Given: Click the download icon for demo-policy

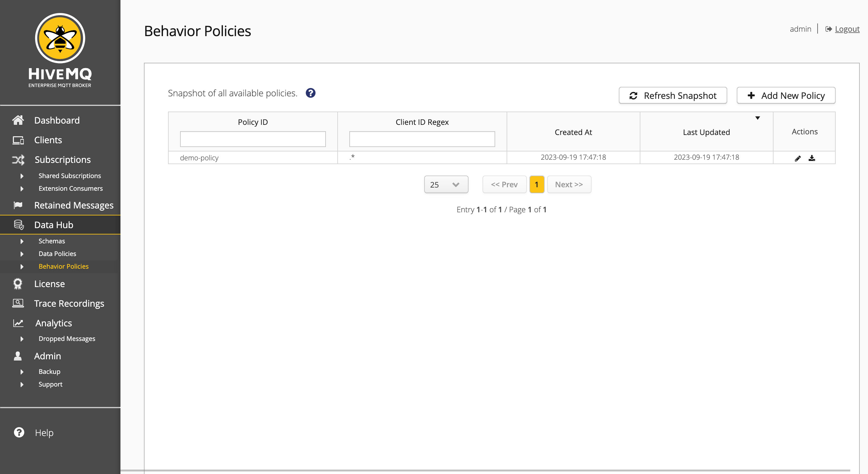Looking at the screenshot, I should [812, 158].
